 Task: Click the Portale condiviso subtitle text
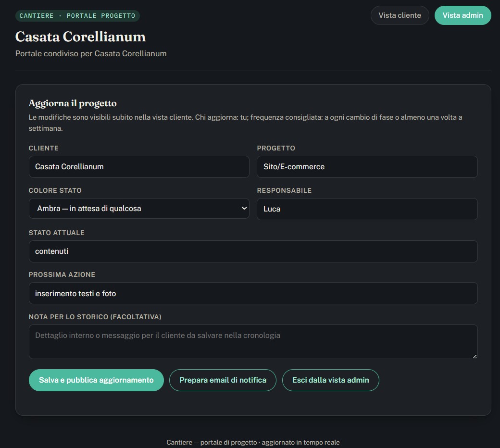coord(91,53)
